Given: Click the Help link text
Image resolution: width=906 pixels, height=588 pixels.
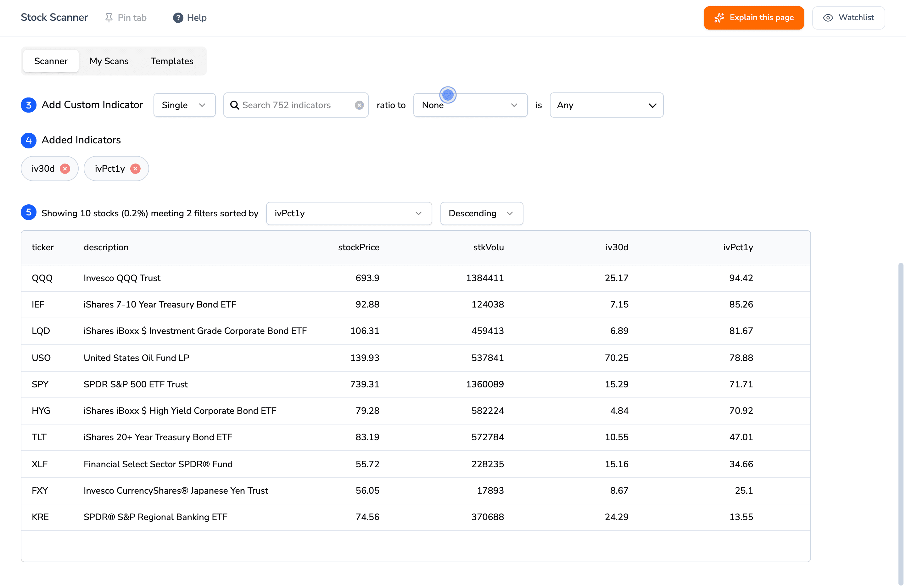Looking at the screenshot, I should pyautogui.click(x=197, y=18).
